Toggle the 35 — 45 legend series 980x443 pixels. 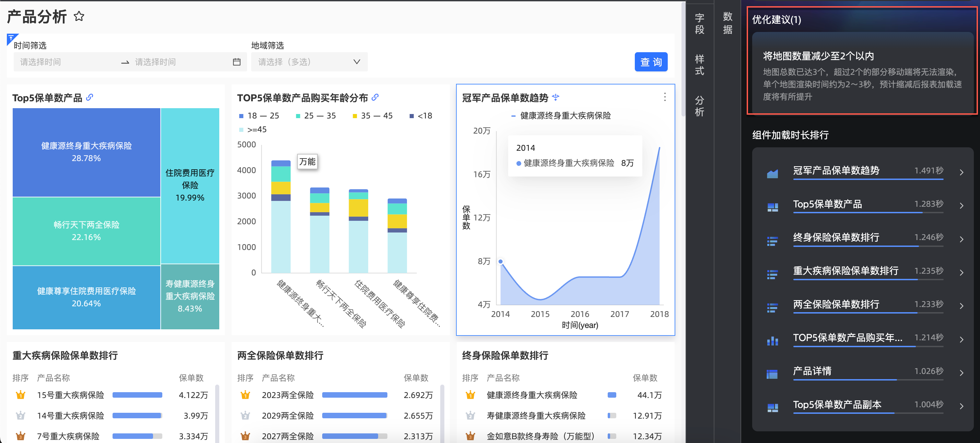click(x=372, y=116)
